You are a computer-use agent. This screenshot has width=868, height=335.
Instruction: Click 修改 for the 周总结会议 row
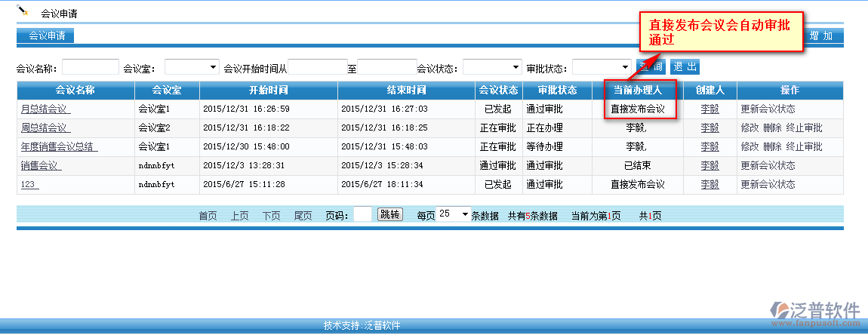click(749, 128)
